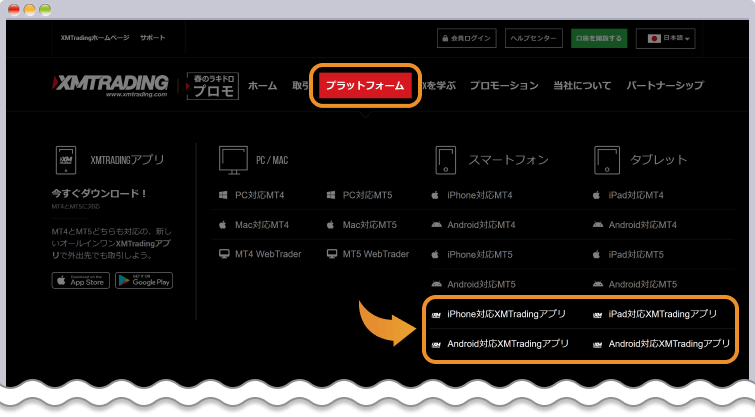Click Windows icon beside PC対応MT4
This screenshot has height=417, width=755.
click(x=223, y=195)
